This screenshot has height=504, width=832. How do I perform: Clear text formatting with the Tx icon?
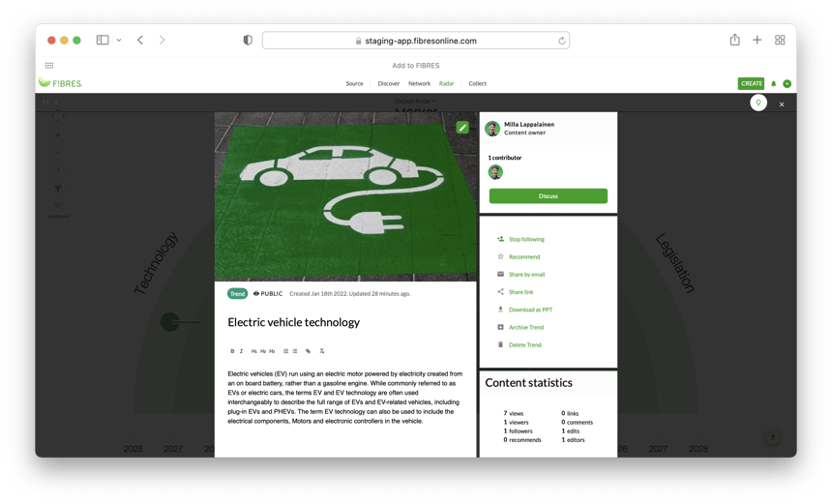tap(321, 351)
